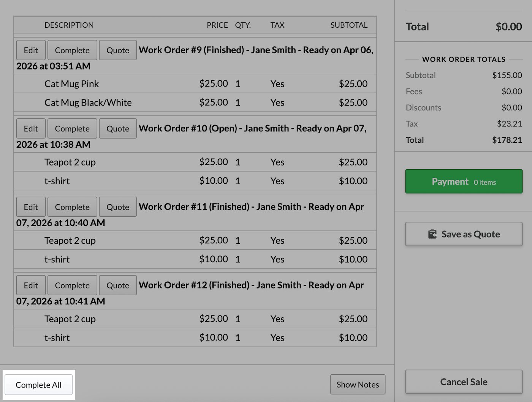Image resolution: width=532 pixels, height=402 pixels.
Task: Select t-shirt in Work Order #11
Action: [x=195, y=259]
